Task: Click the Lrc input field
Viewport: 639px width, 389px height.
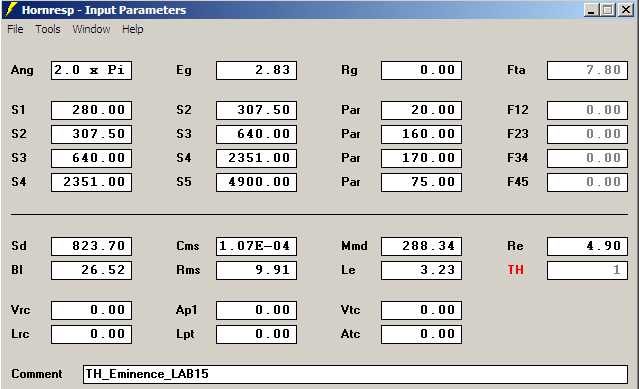Action: pyautogui.click(x=91, y=334)
